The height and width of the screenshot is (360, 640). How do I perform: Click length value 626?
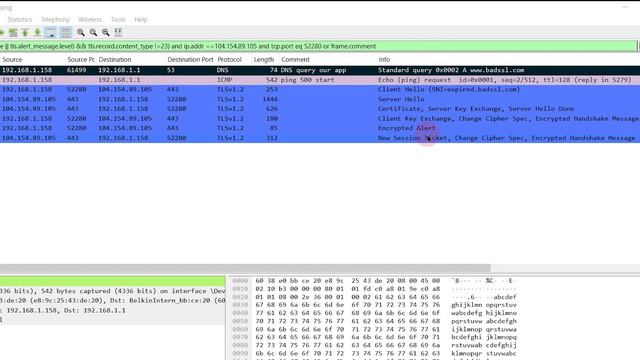(x=271, y=109)
